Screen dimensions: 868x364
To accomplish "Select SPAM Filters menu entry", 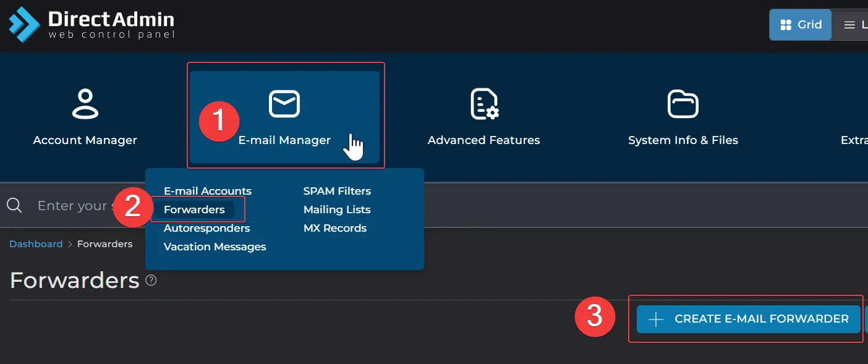I will (337, 191).
